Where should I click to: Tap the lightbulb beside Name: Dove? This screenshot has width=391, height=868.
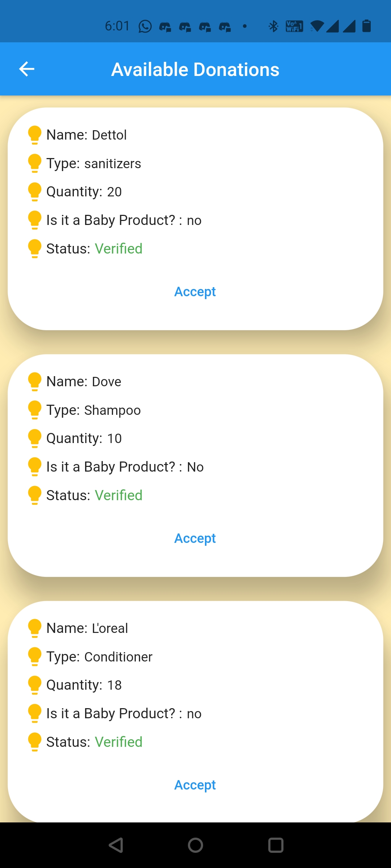click(x=35, y=382)
